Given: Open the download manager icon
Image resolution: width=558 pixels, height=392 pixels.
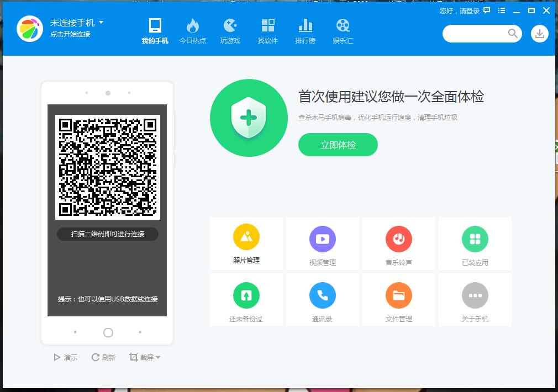Looking at the screenshot, I should pos(540,34).
